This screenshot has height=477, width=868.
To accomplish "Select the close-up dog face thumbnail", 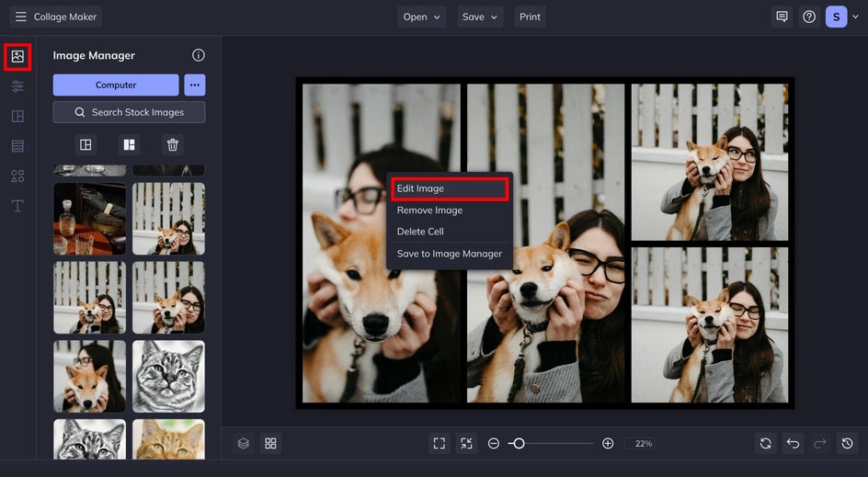I will coord(90,376).
